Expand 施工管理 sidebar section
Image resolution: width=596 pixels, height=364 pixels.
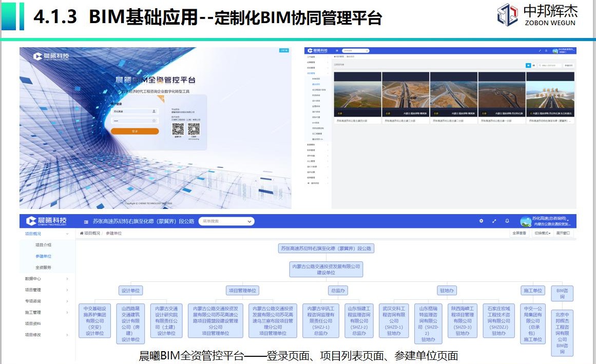(47, 312)
